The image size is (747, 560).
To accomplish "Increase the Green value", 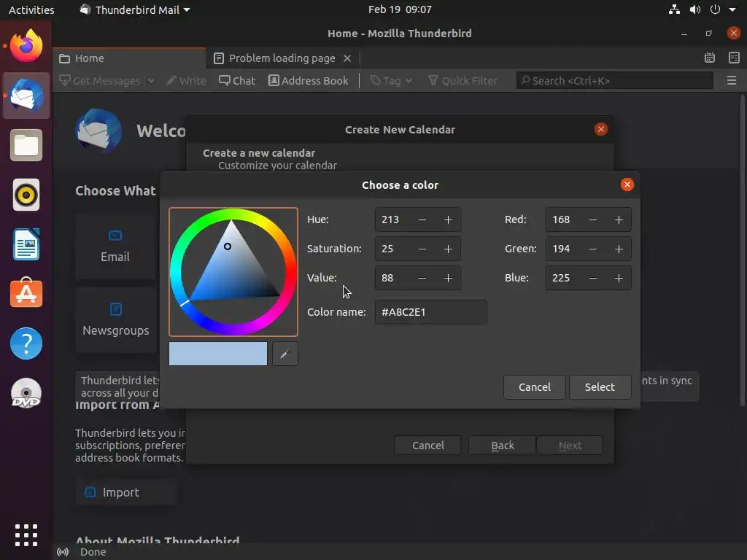I will [619, 249].
